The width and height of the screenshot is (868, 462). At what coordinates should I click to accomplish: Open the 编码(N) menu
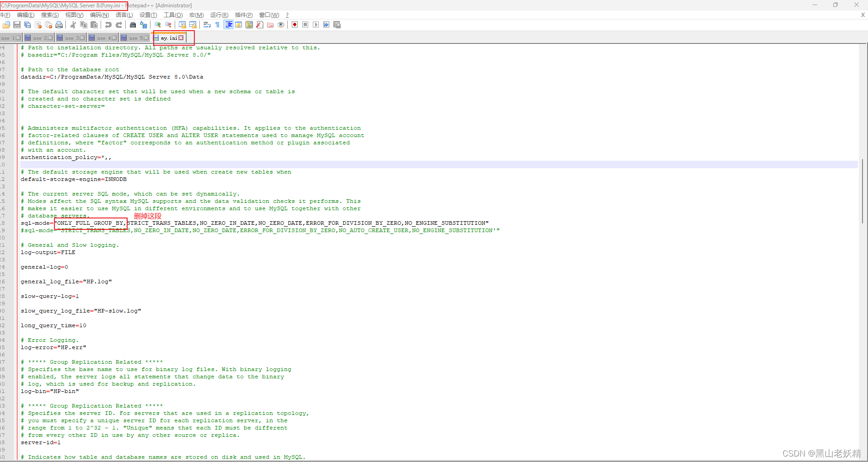99,15
